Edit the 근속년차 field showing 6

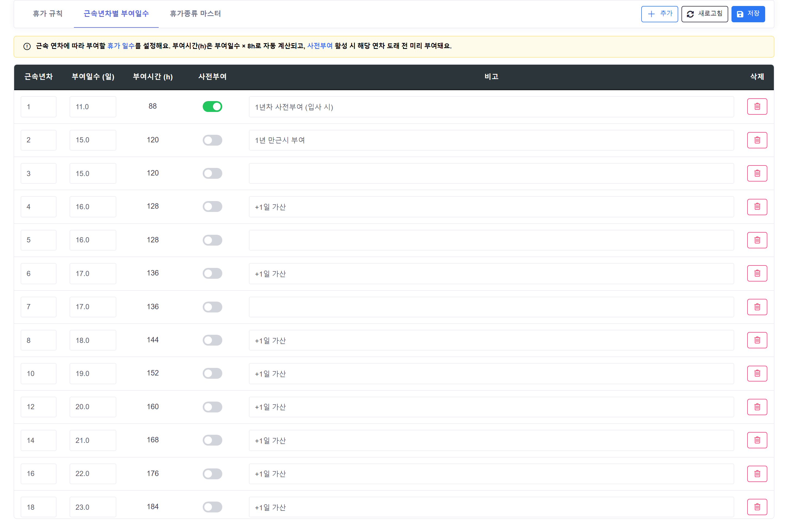pos(38,273)
